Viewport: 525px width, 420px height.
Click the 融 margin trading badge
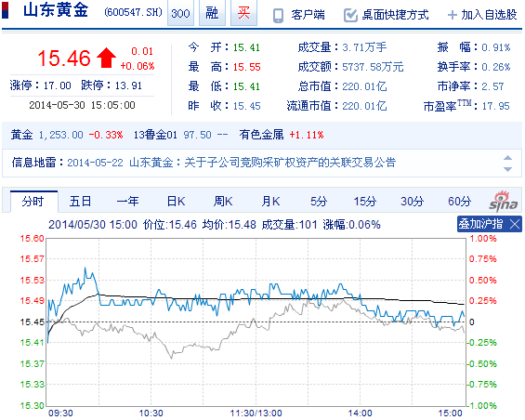point(212,13)
